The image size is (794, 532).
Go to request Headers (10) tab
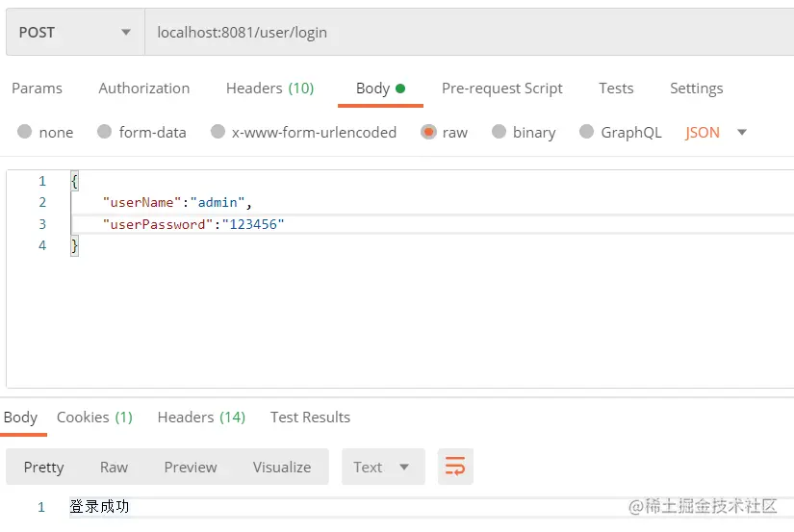pos(269,89)
